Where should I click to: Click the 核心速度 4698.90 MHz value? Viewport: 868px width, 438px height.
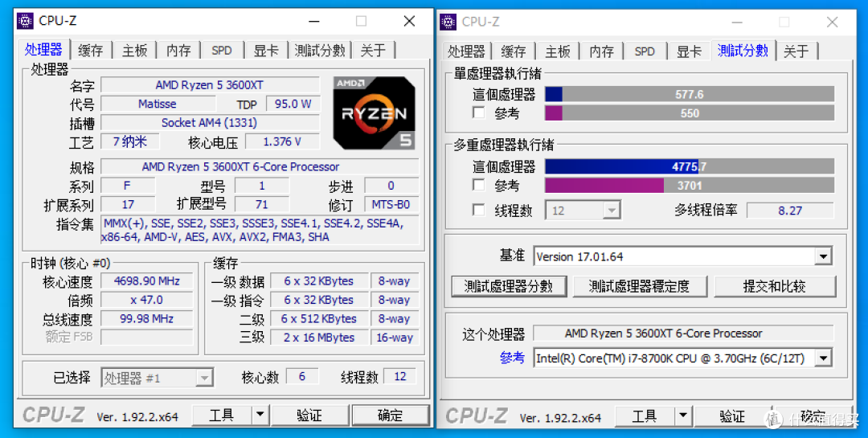147,280
